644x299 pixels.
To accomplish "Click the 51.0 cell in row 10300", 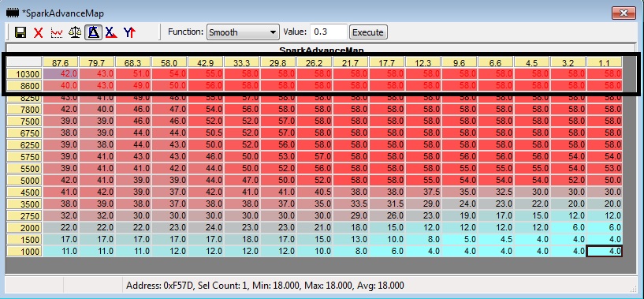I will pos(133,74).
